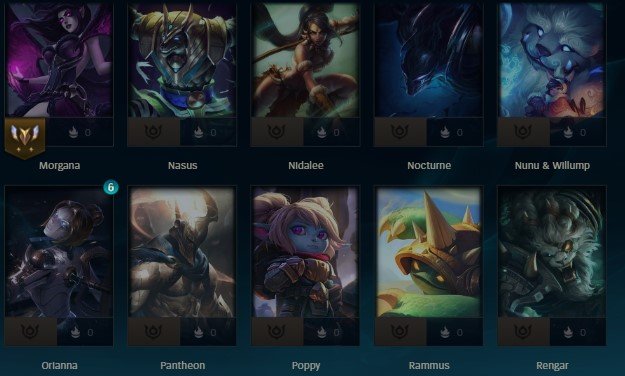Image resolution: width=625 pixels, height=376 pixels.
Task: Click the Rengar name label
Action: (552, 365)
